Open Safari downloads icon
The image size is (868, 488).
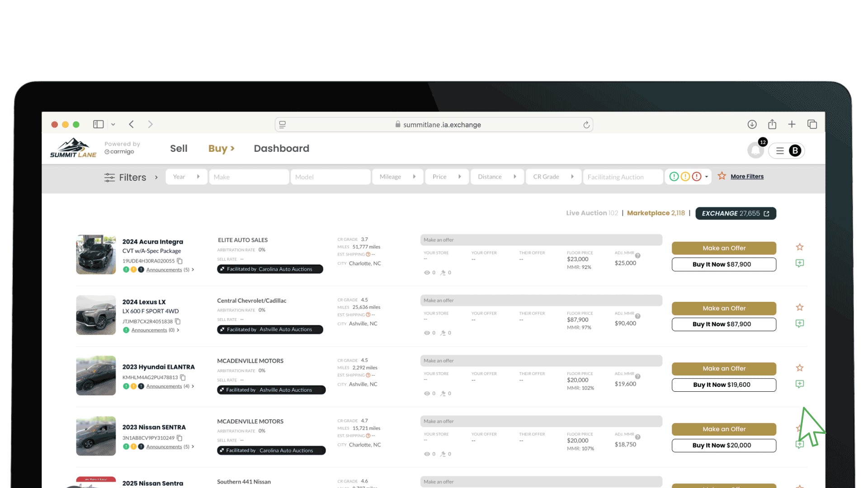pyautogui.click(x=752, y=124)
